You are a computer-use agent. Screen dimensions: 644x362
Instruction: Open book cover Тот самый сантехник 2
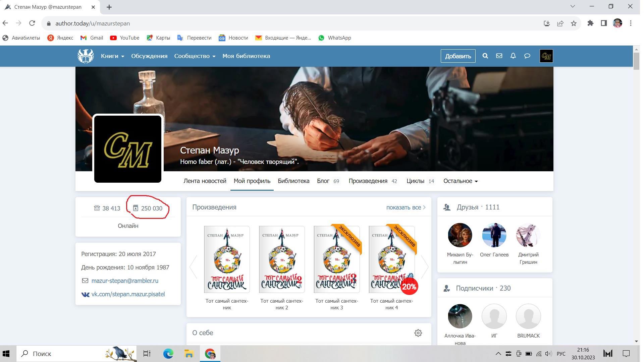(282, 259)
